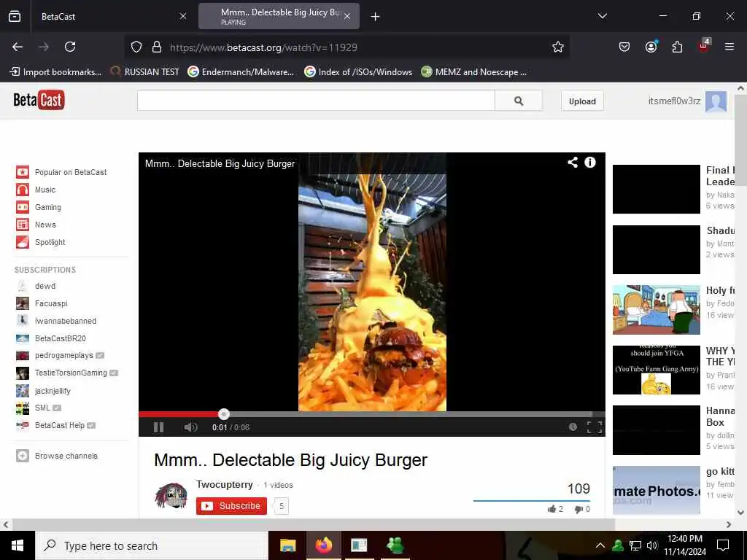Click the Upload button
Screen dimensions: 747x560
tap(582, 101)
